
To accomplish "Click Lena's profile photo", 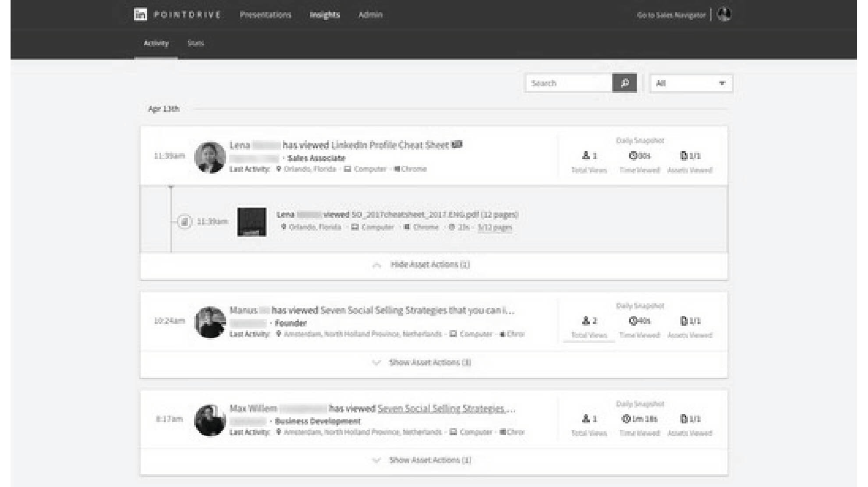I will point(210,157).
